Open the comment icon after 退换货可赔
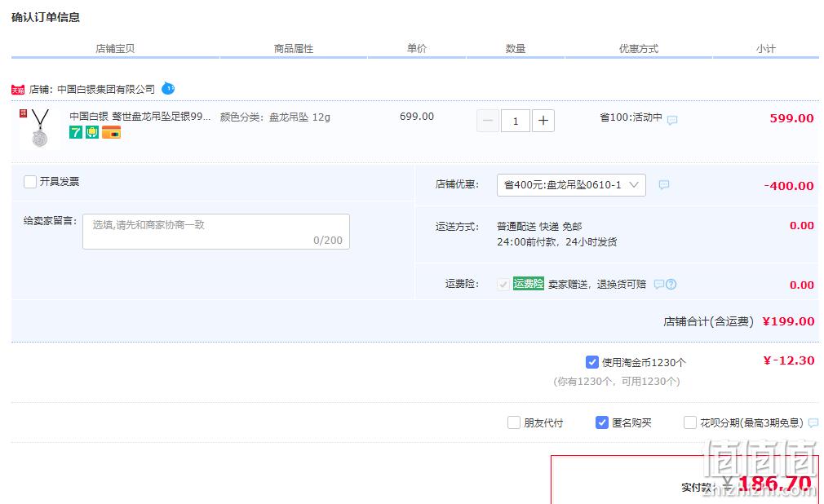The height and width of the screenshot is (504, 824). click(659, 285)
